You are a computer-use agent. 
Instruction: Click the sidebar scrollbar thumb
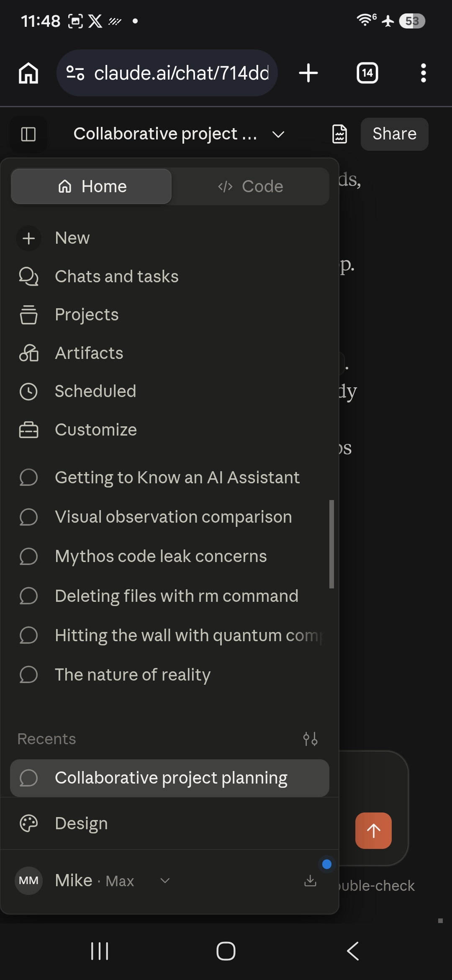point(331,544)
